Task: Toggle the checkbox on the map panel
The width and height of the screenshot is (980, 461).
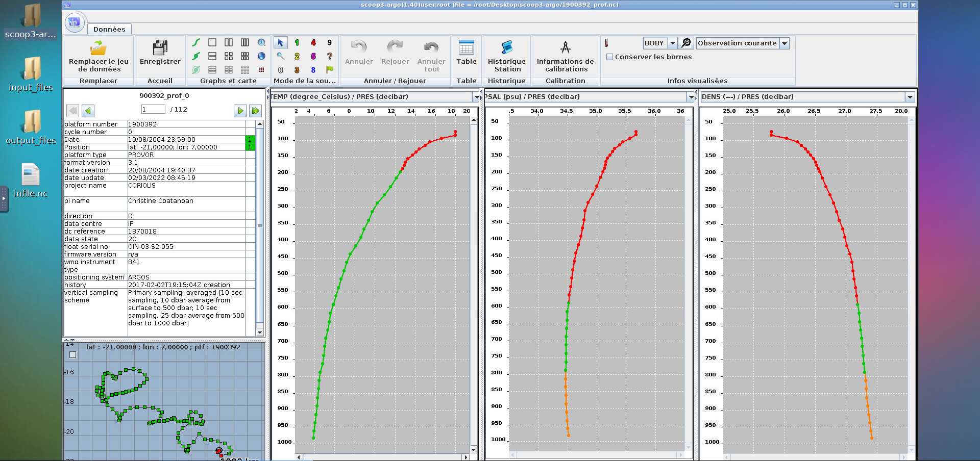Action: click(x=72, y=354)
